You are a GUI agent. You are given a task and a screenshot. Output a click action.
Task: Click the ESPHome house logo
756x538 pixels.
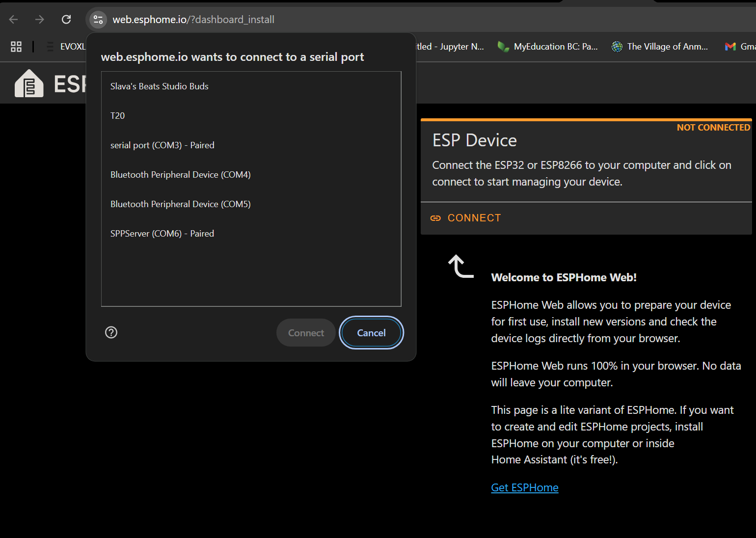coord(29,83)
